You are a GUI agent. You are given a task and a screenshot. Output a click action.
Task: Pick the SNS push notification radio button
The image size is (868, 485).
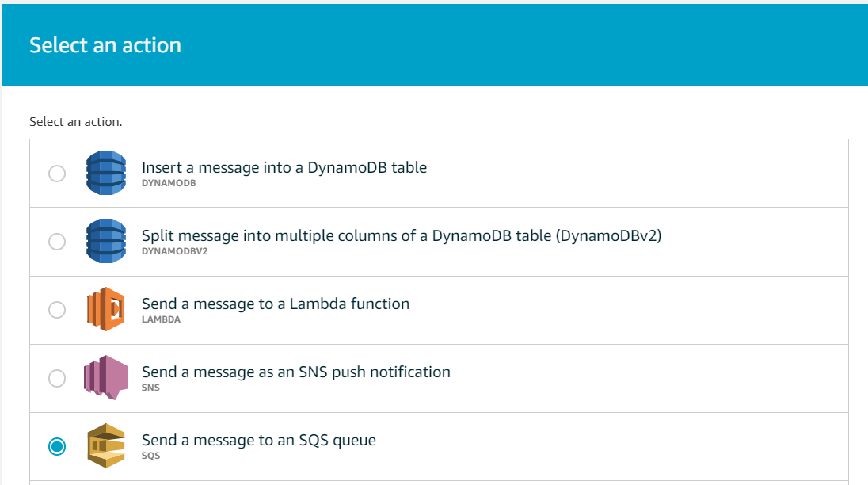57,378
